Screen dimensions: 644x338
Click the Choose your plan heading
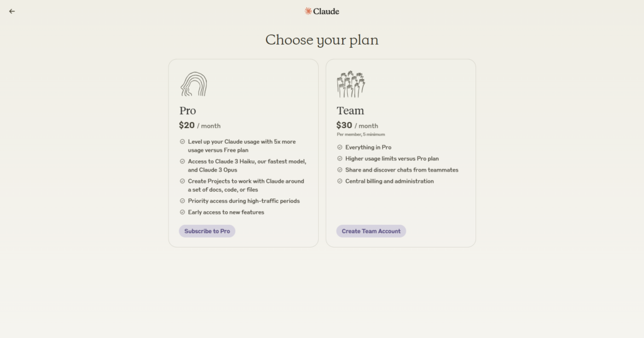pyautogui.click(x=322, y=40)
